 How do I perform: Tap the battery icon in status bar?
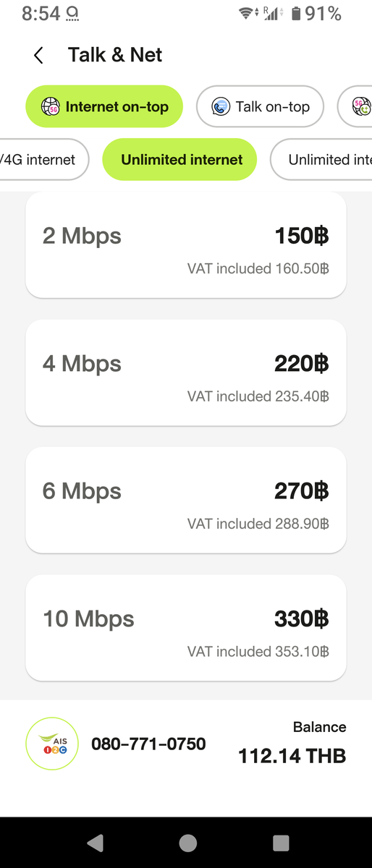[x=296, y=13]
